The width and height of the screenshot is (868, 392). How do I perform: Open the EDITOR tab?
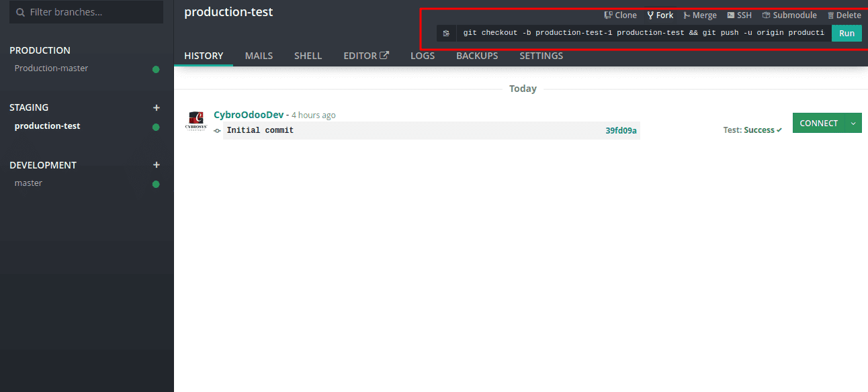point(366,56)
